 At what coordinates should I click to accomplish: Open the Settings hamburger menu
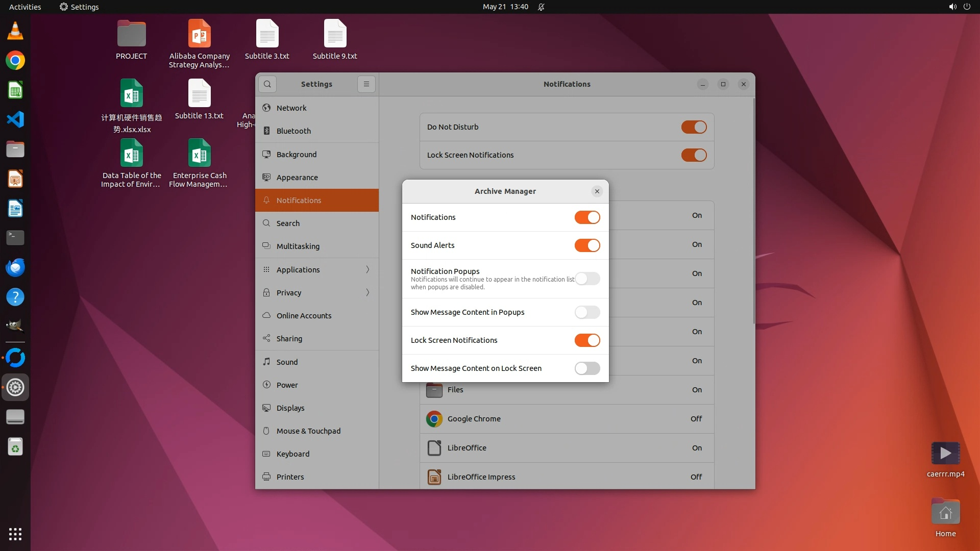[x=366, y=84]
